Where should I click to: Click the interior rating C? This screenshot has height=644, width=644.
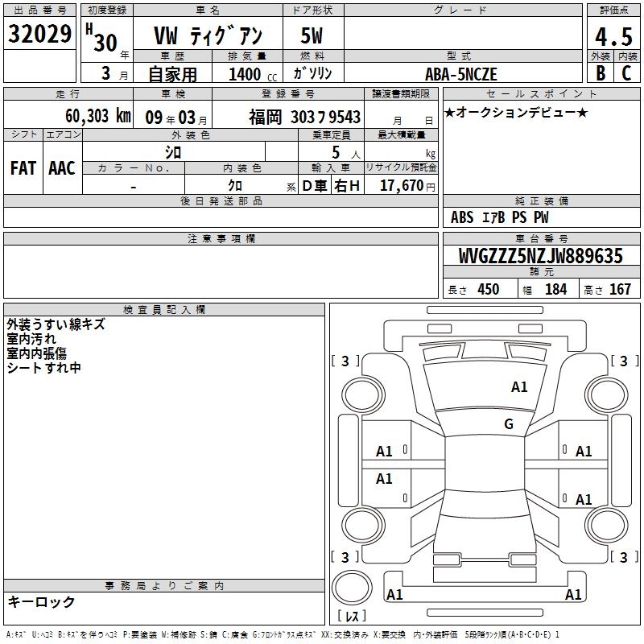tap(626, 73)
